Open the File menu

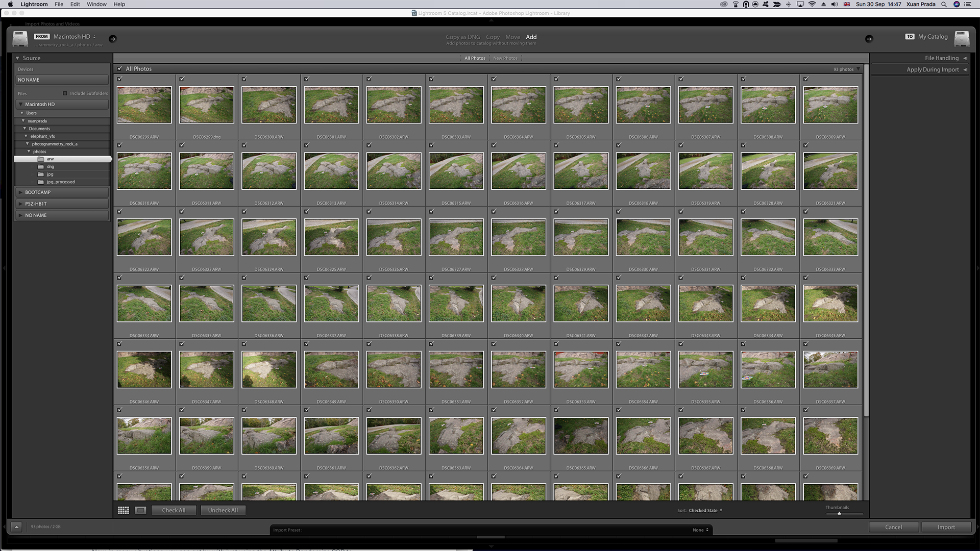click(x=59, y=4)
